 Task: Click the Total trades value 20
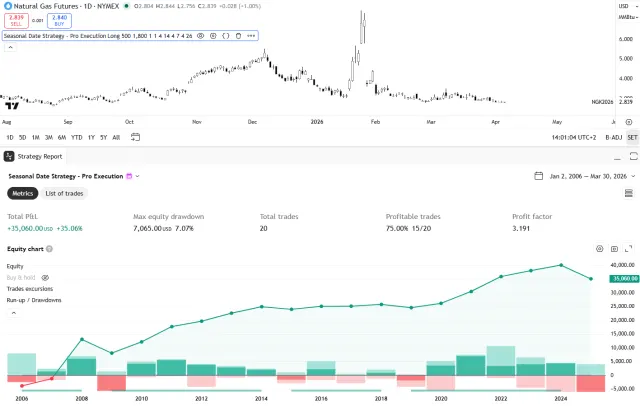pos(264,229)
